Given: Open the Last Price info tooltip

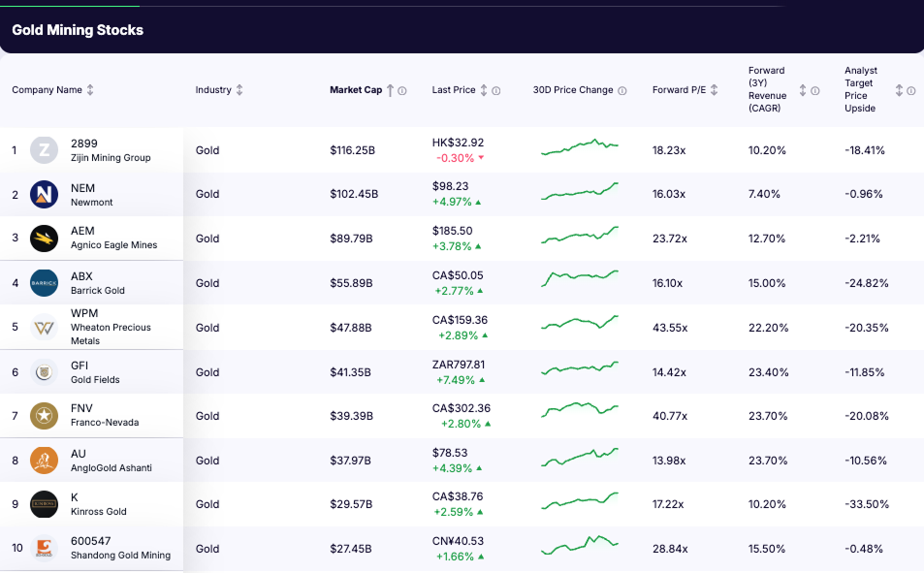Looking at the screenshot, I should (496, 90).
